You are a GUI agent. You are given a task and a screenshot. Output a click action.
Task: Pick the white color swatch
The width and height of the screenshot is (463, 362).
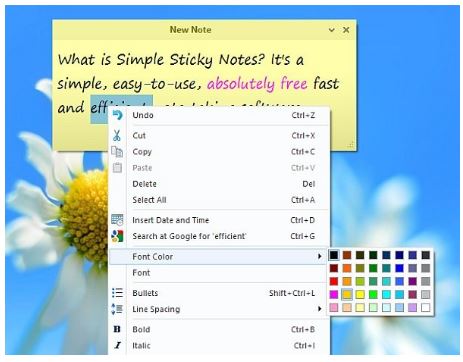pyautogui.click(x=426, y=307)
